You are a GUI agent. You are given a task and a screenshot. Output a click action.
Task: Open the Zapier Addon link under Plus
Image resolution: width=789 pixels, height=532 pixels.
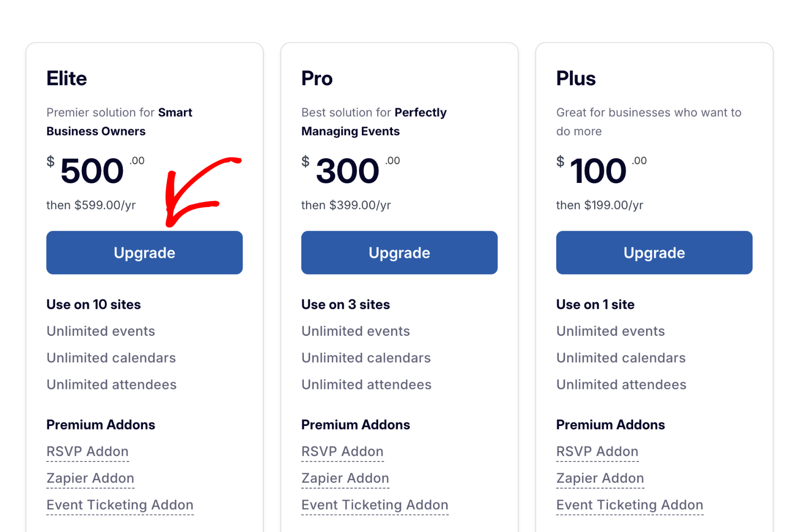click(600, 478)
